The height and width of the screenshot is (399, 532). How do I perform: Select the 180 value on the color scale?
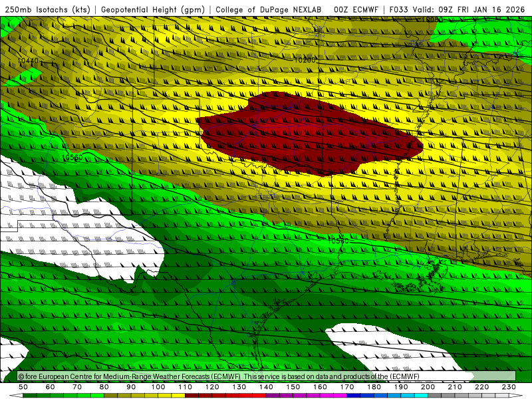(374, 387)
